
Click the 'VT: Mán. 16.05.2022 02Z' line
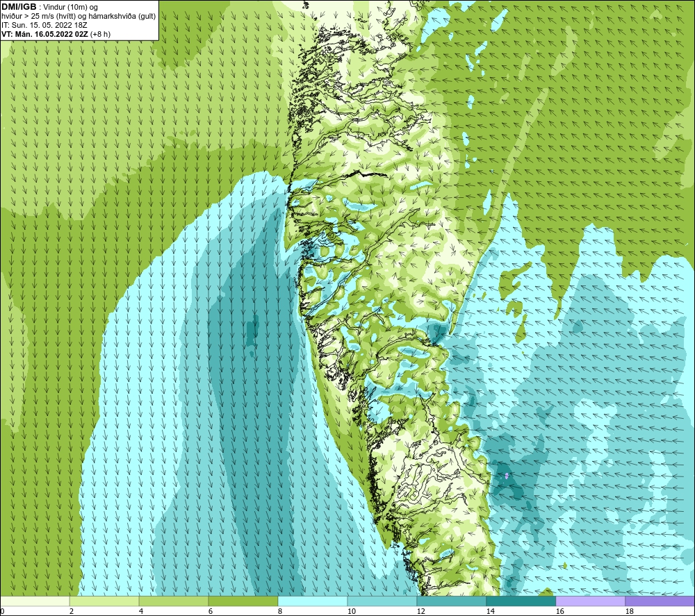pyautogui.click(x=44, y=34)
